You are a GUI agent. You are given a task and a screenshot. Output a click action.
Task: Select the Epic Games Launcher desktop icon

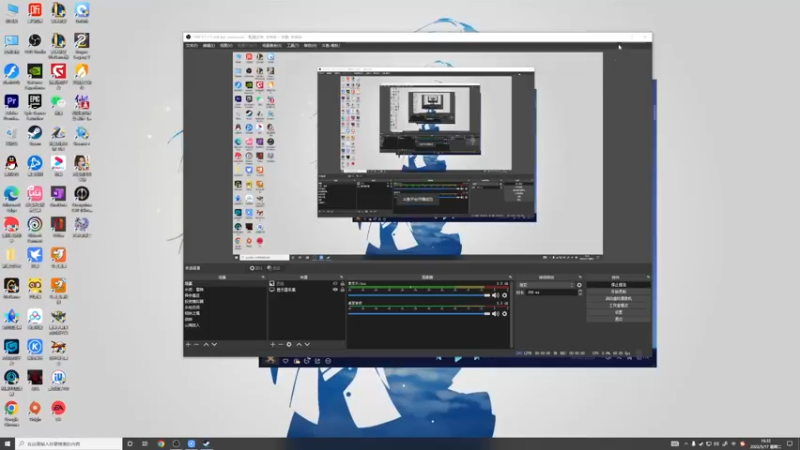[35, 106]
